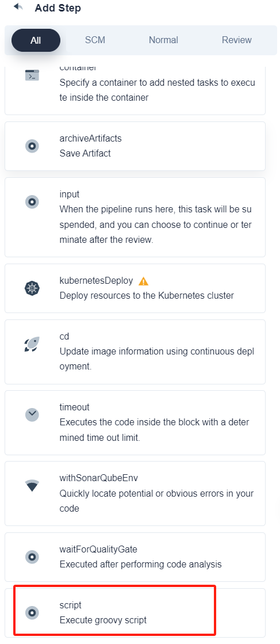Switch to the SCM tab

coord(95,40)
